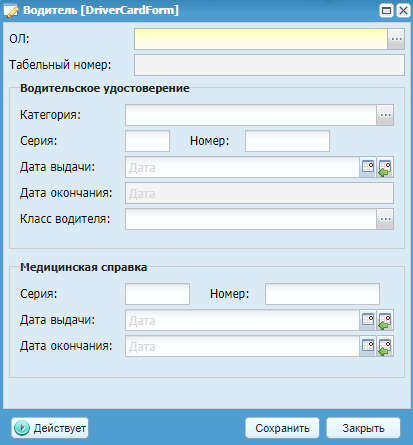This screenshot has width=413, height=445.
Task: Save the driver card with Сохранить
Action: point(282,428)
